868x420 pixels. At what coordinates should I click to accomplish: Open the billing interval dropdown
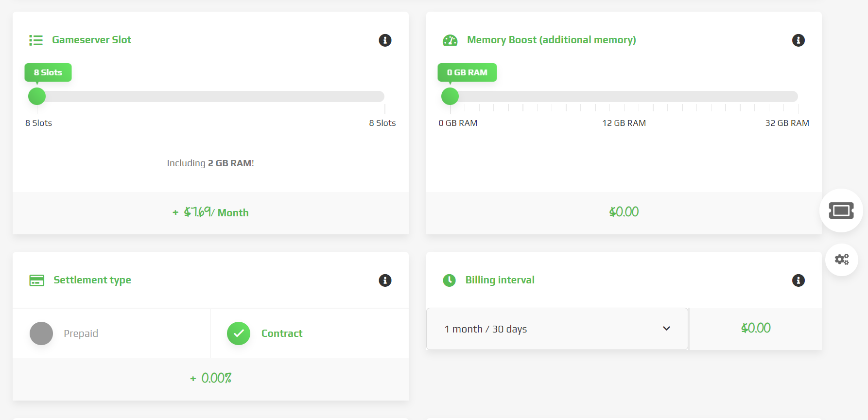tap(556, 329)
